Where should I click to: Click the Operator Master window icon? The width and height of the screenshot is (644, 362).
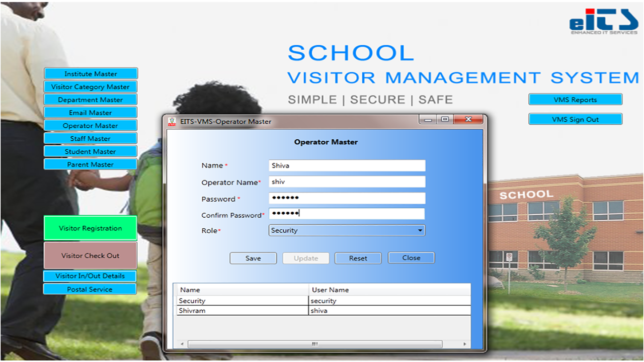(x=172, y=121)
